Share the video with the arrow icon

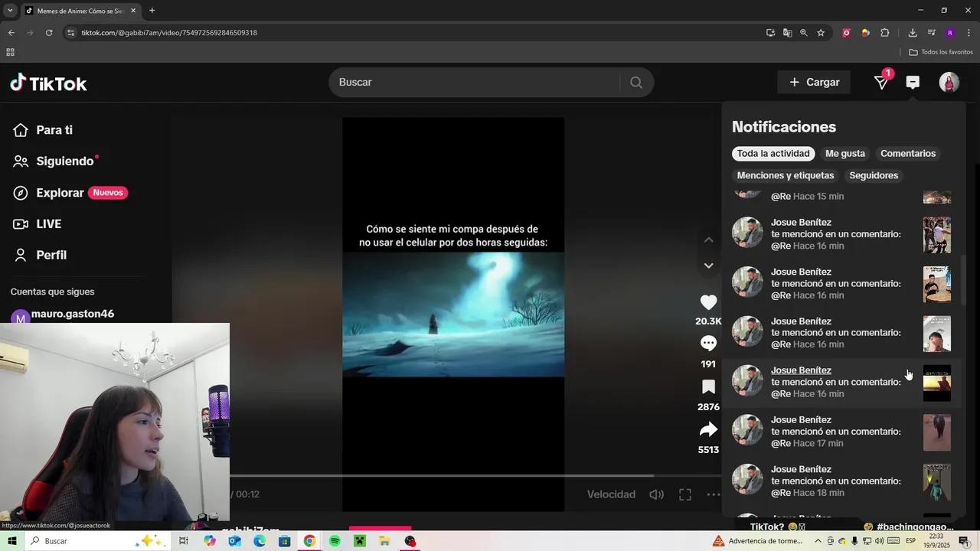(708, 429)
